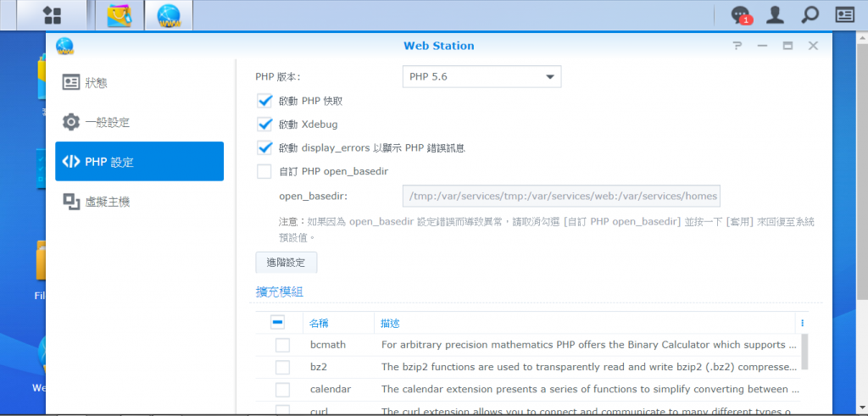Enable bcmath extension checkbox
The image size is (868, 416).
[x=282, y=345]
